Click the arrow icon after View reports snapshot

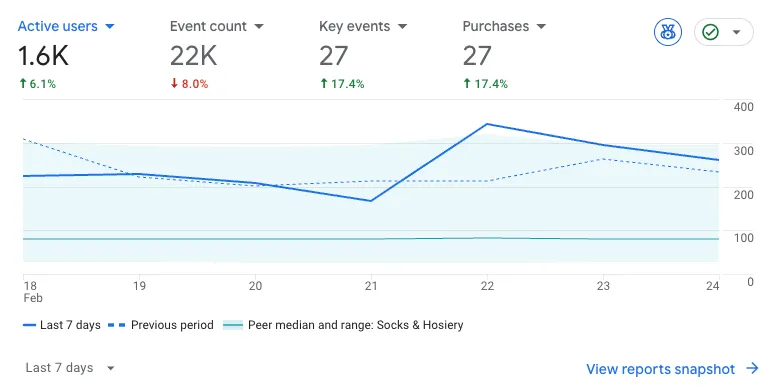pos(752,368)
